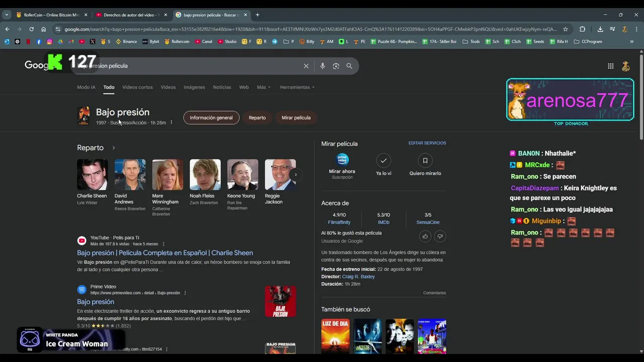The height and width of the screenshot is (362, 644).
Task: Switch to the 'Derechos de autor del video' tab
Action: [x=132, y=15]
